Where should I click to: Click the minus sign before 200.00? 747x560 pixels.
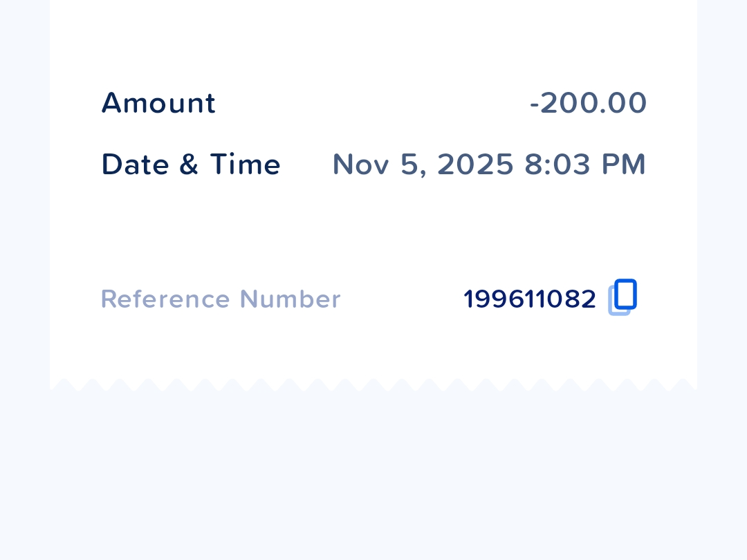pos(534,104)
